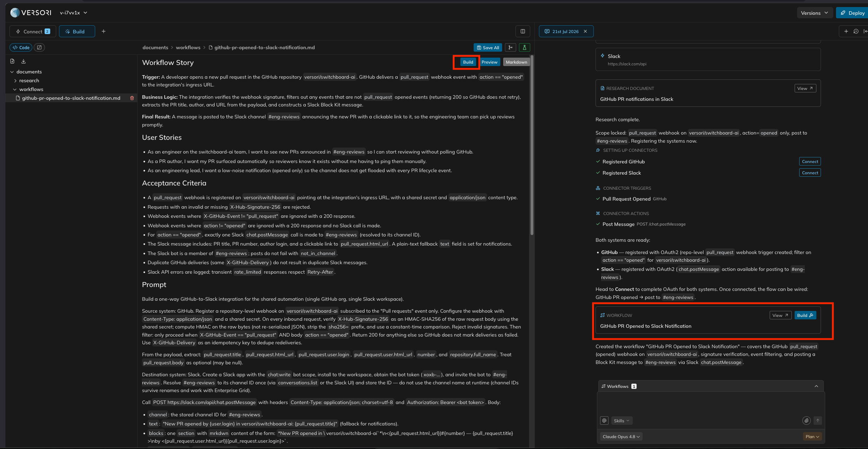This screenshot has width=868, height=449.
Task: Click the Setting Up Connectors plug icon
Action: point(598,150)
